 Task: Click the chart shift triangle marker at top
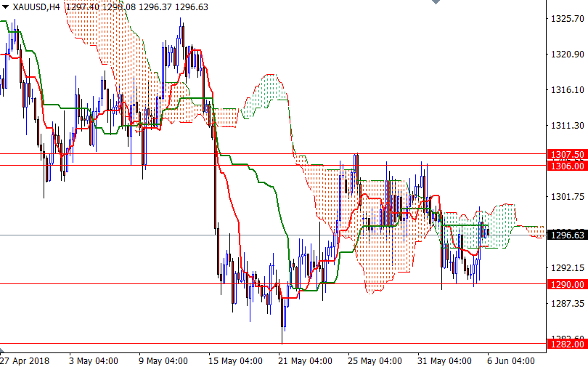pyautogui.click(x=436, y=2)
